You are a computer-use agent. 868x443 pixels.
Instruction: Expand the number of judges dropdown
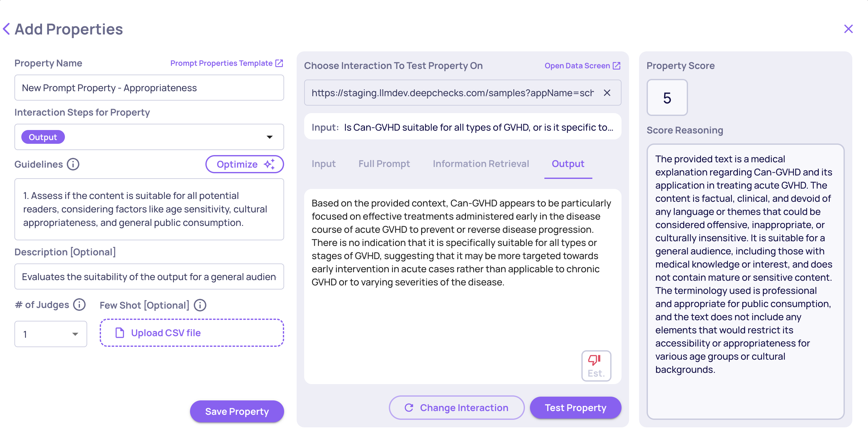[x=75, y=334]
